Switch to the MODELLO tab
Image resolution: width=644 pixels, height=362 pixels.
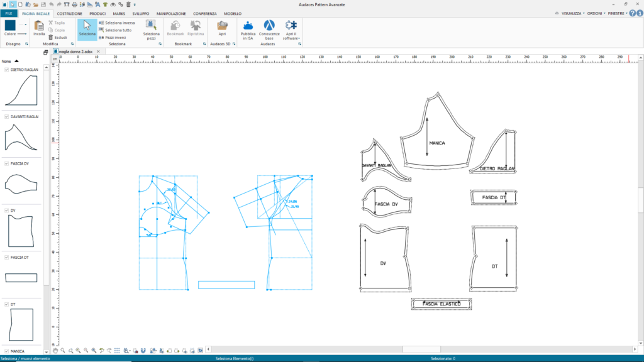pos(233,14)
